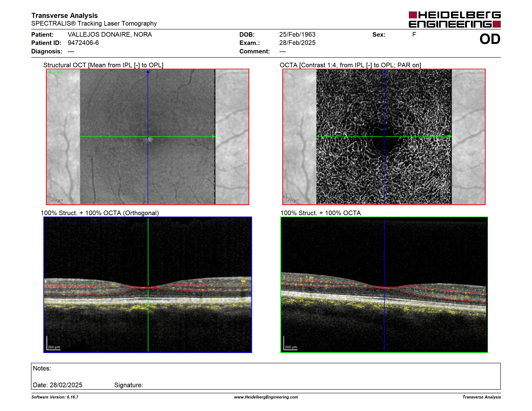Click the green arrowhead in OCTA image

(x=450, y=137)
